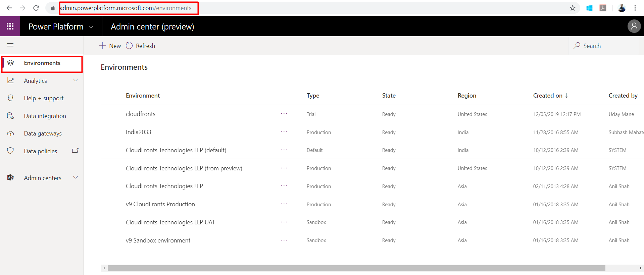Select Environments in the left navigation
Image resolution: width=644 pixels, height=275 pixels.
coord(42,63)
